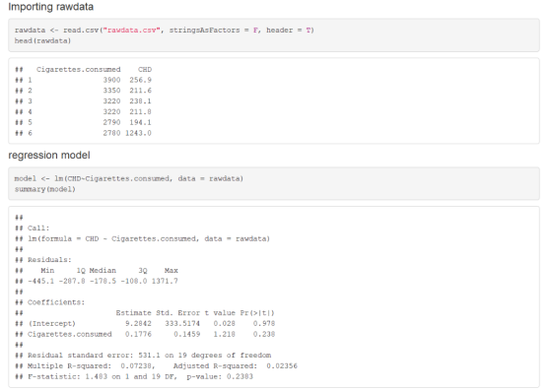Click the "Importing rawdata" heading

(50, 7)
